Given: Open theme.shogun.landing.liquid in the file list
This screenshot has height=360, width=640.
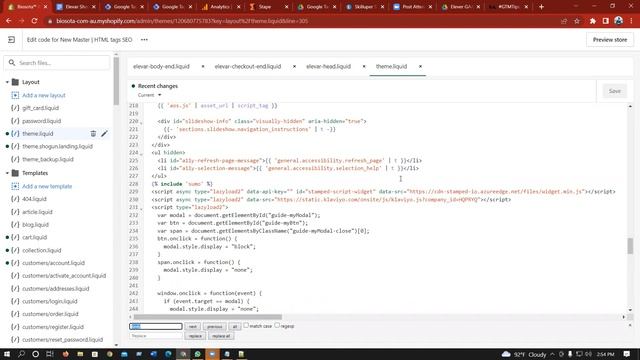Looking at the screenshot, I should pos(57,146).
